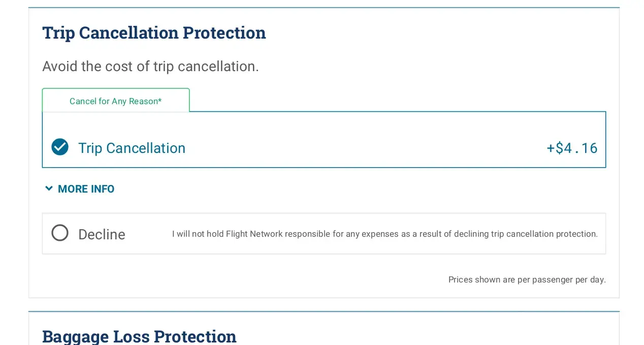
Task: Click the asterisk after Cancel for Any Reason
Action: [x=159, y=101]
